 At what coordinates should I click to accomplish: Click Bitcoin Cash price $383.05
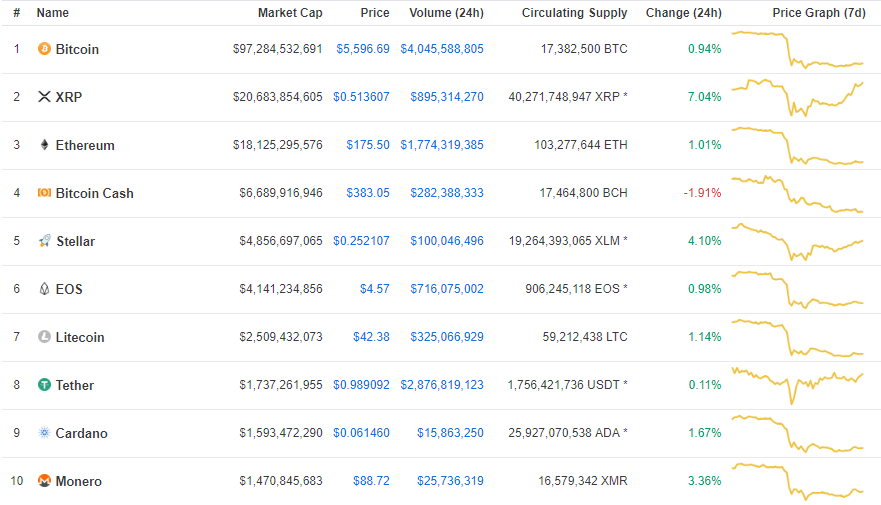368,193
